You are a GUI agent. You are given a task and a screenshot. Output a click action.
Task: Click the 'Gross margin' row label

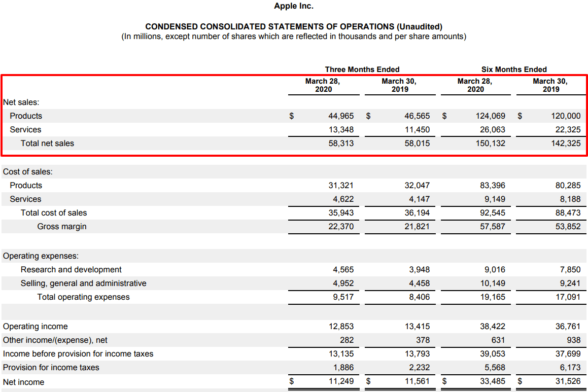62,227
